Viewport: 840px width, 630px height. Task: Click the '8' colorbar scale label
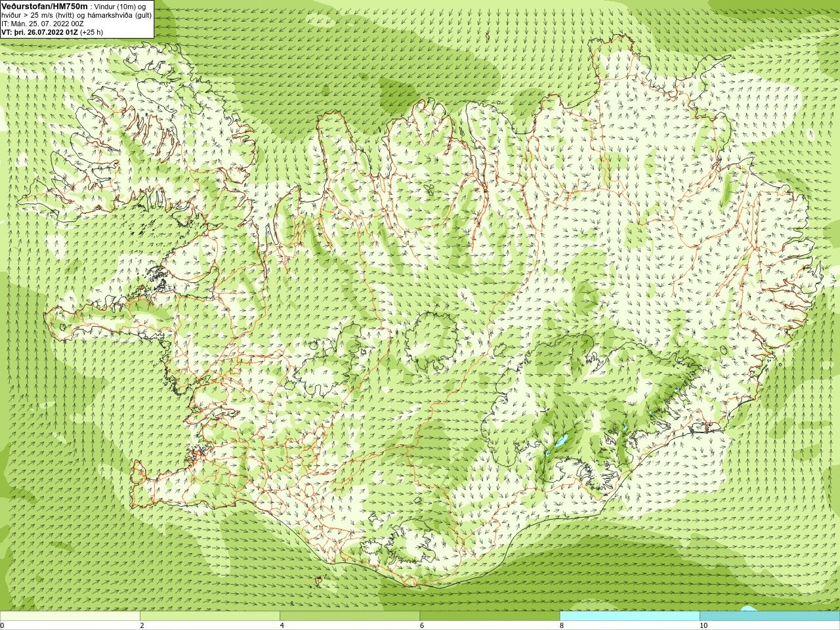tap(562, 625)
